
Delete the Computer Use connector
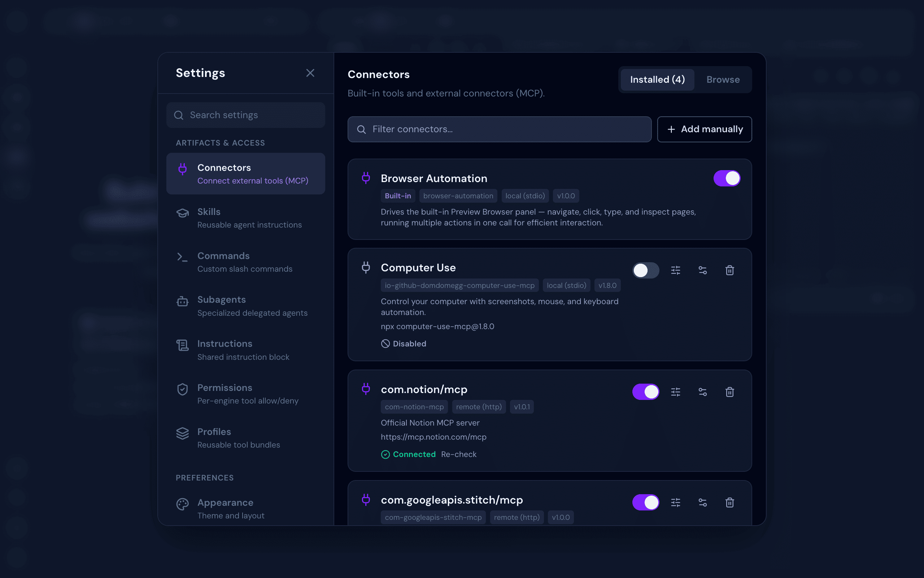[730, 270]
